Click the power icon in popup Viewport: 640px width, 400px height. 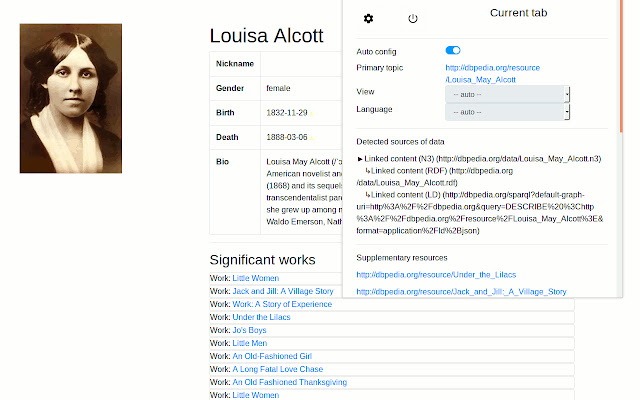(x=413, y=19)
